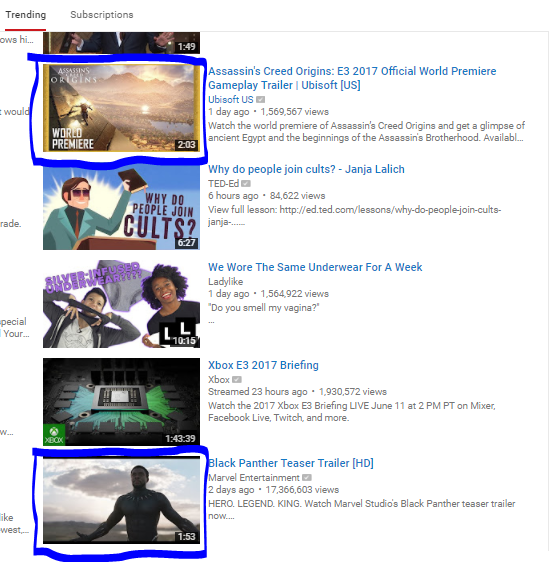Click the Streamed 23 hours ago text

258,392
